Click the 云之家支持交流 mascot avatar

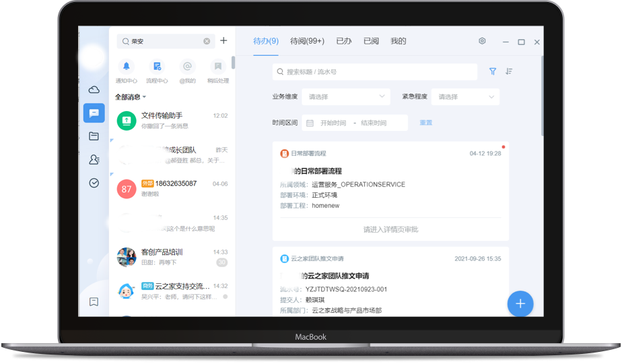click(x=126, y=291)
